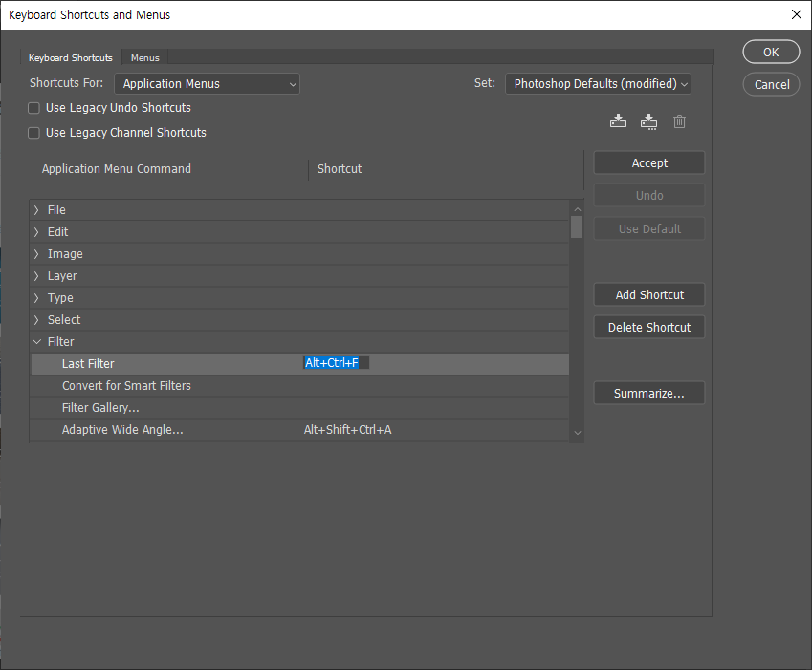Collapse the Filter menu group
This screenshot has height=670, width=812.
[x=36, y=341]
